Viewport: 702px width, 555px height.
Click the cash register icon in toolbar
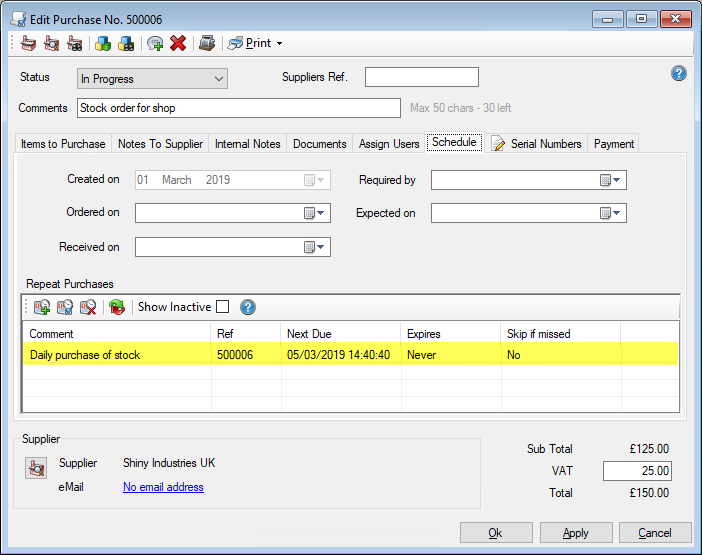[207, 43]
